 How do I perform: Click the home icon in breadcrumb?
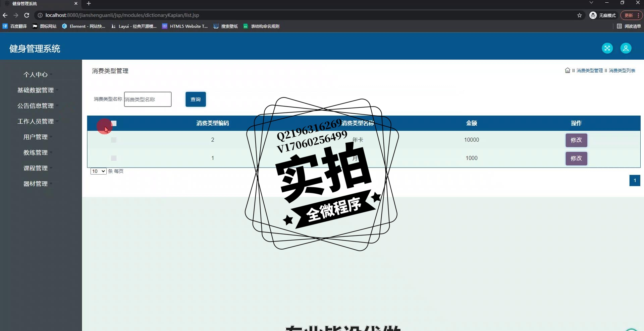(x=568, y=70)
